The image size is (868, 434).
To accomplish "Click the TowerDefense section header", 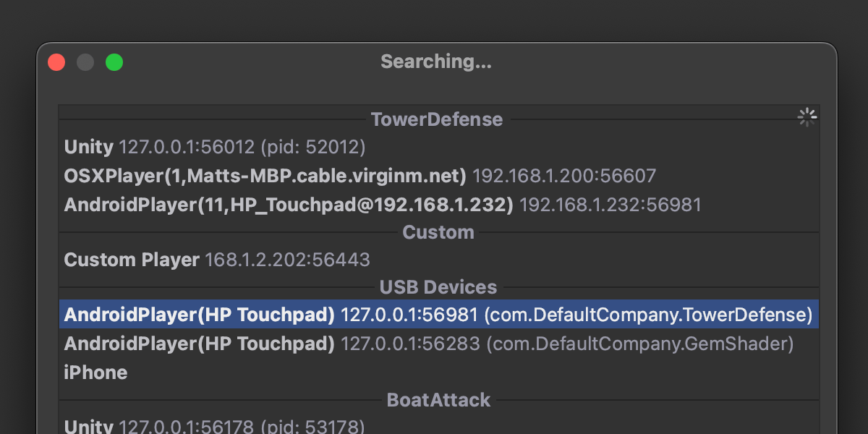I will 437,119.
